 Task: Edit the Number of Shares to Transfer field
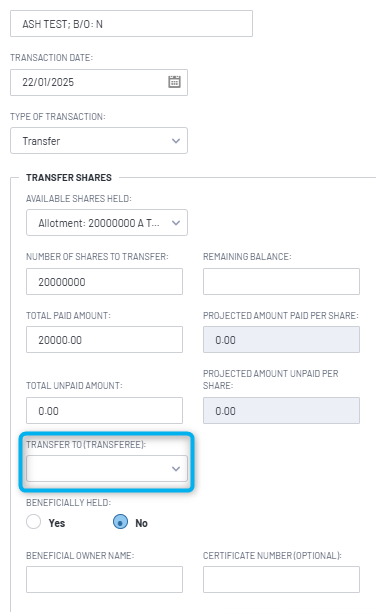(104, 282)
